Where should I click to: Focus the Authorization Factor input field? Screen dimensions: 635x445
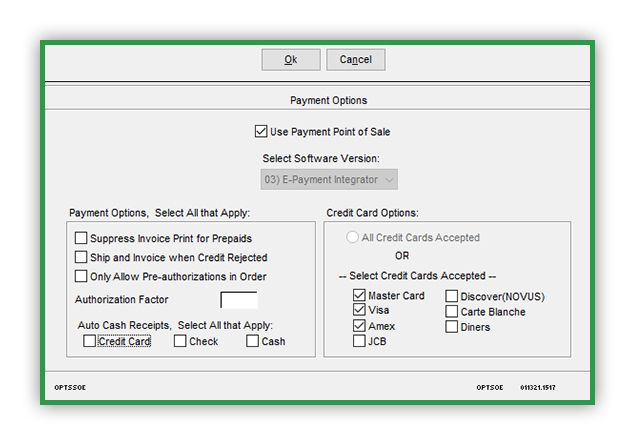pyautogui.click(x=239, y=300)
